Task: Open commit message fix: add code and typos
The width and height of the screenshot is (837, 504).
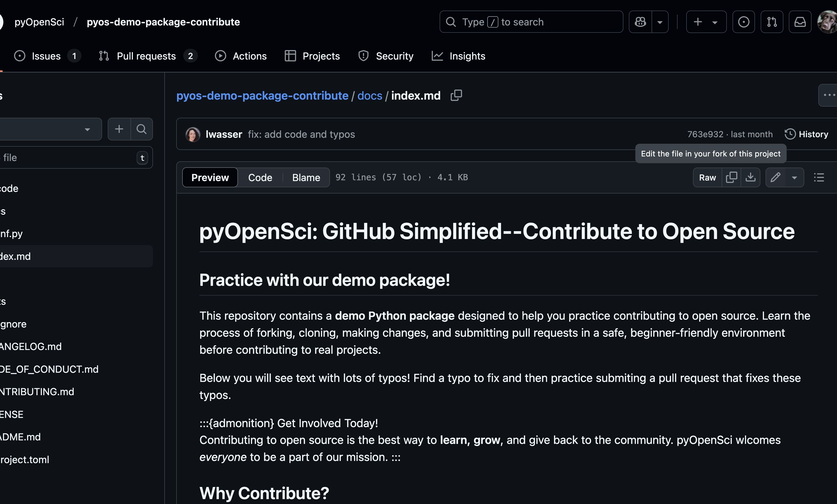Action: pyautogui.click(x=301, y=135)
